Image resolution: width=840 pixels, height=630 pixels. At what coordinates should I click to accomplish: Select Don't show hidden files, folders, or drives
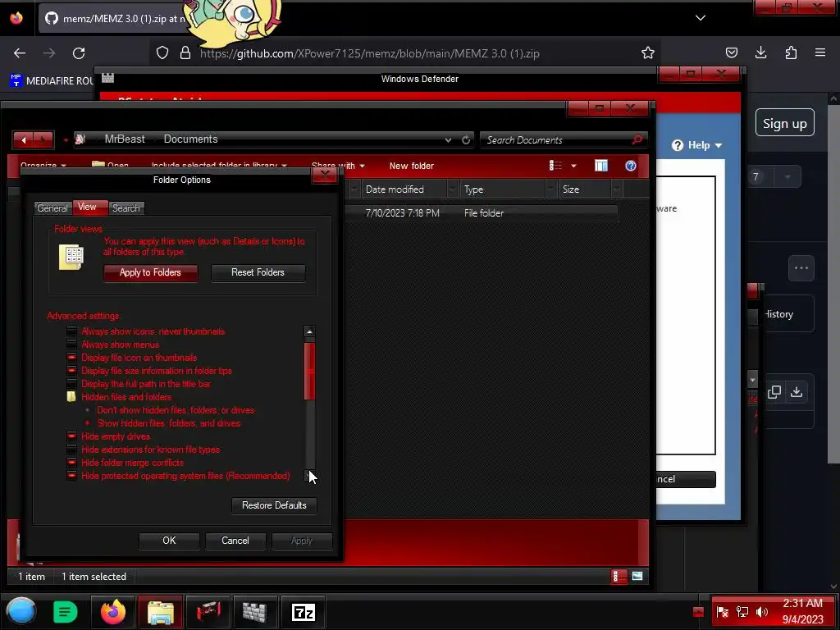87,410
